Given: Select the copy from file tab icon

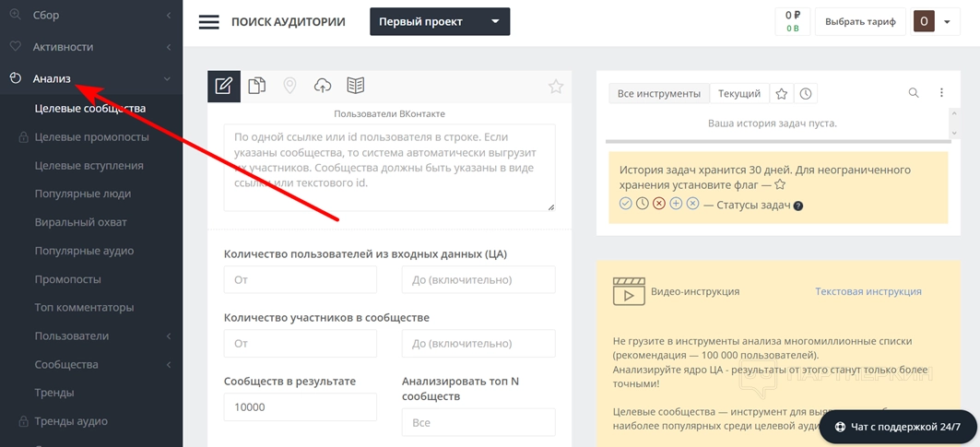Looking at the screenshot, I should [x=257, y=86].
